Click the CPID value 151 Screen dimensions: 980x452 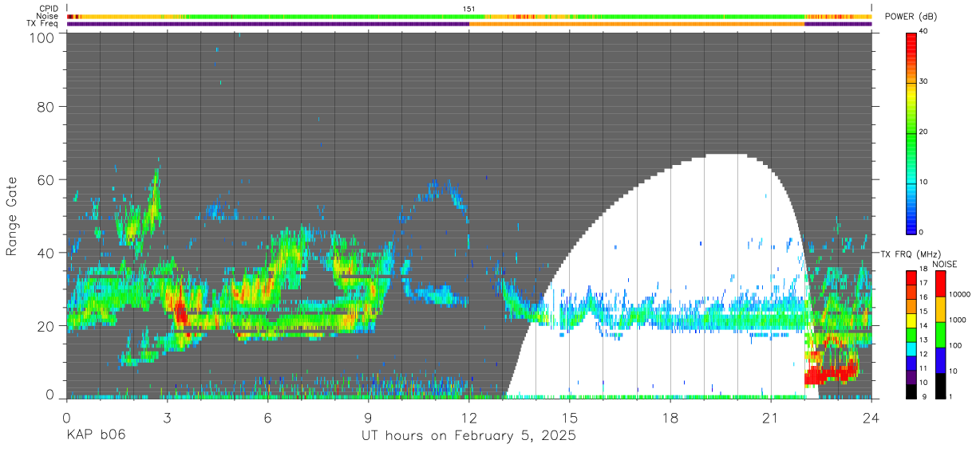click(x=469, y=9)
